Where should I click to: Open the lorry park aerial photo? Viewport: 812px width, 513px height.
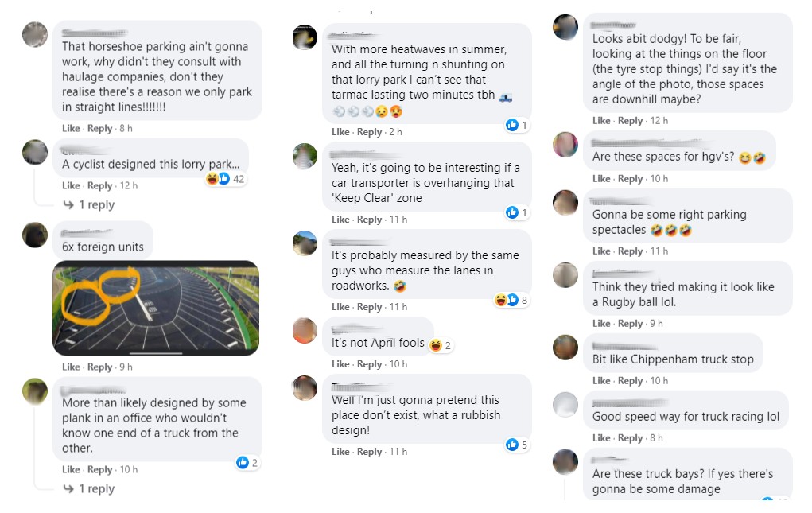pos(156,308)
